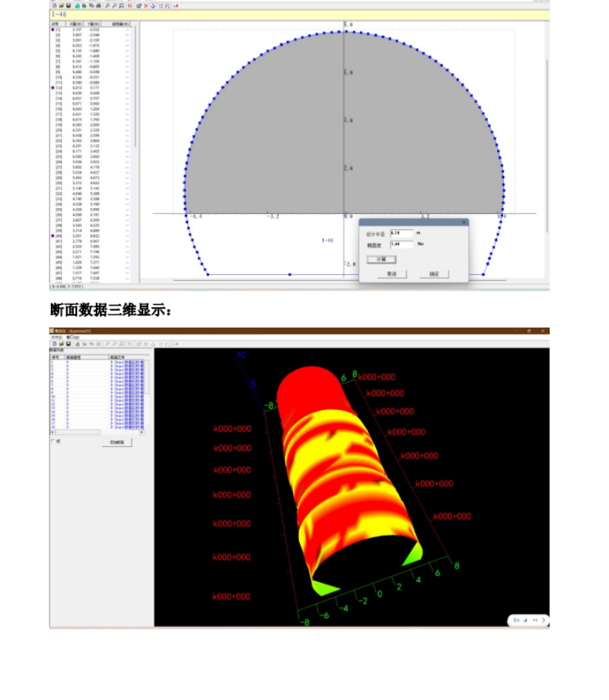Image resolution: width=609 pixels, height=700 pixels.
Task: Click the Open folder icon in lower toolbar
Action: coord(60,344)
